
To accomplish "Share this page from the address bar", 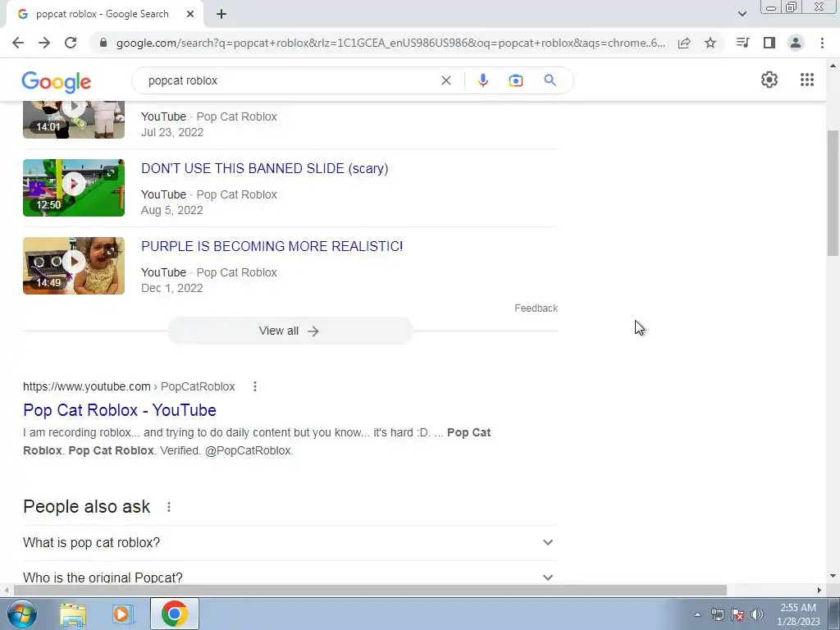I will click(684, 43).
